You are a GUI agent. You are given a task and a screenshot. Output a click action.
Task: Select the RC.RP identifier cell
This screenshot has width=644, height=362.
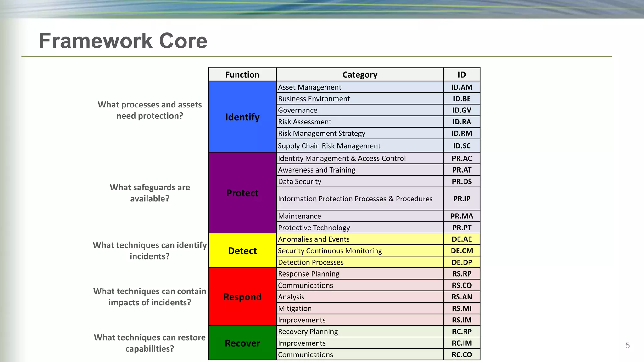click(462, 332)
